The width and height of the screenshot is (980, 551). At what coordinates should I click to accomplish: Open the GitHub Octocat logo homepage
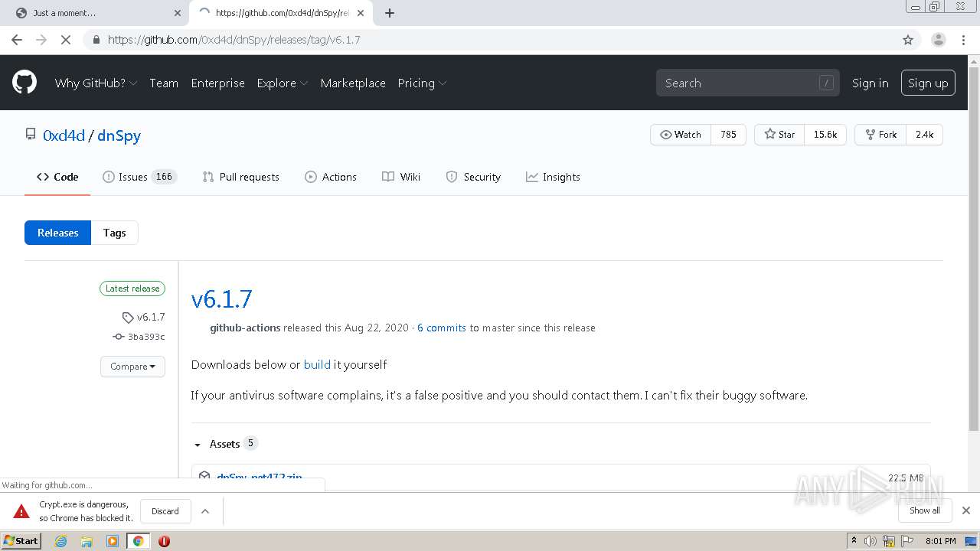coord(24,83)
